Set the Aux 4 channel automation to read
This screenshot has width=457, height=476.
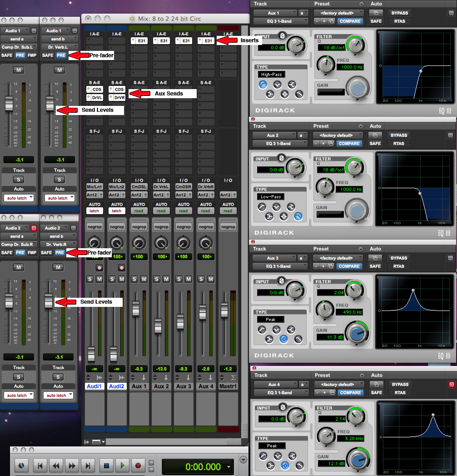(206, 210)
